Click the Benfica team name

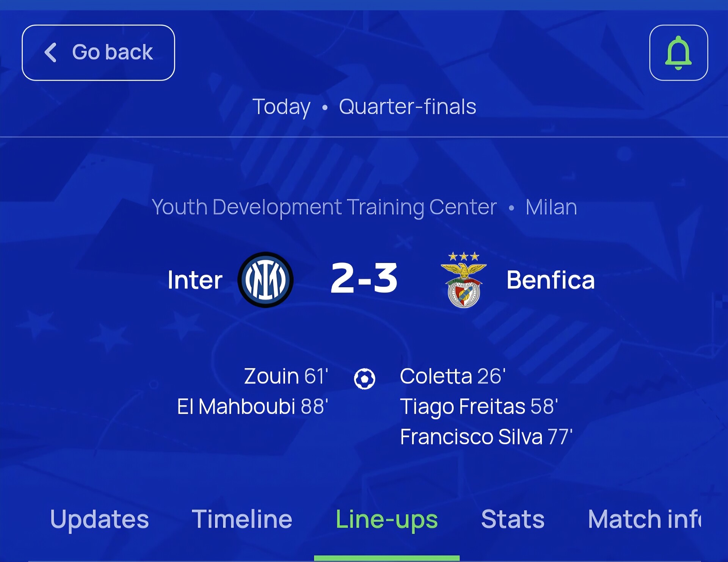551,280
